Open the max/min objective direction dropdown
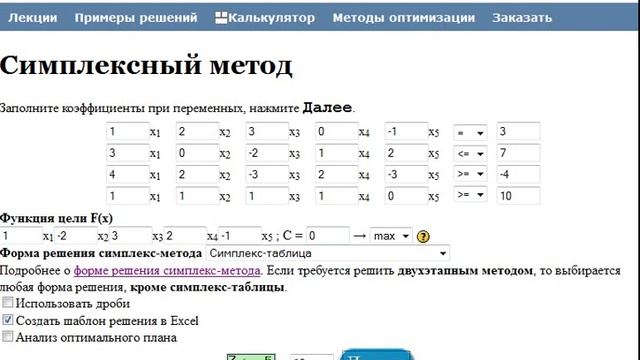The image size is (640, 360). click(391, 236)
